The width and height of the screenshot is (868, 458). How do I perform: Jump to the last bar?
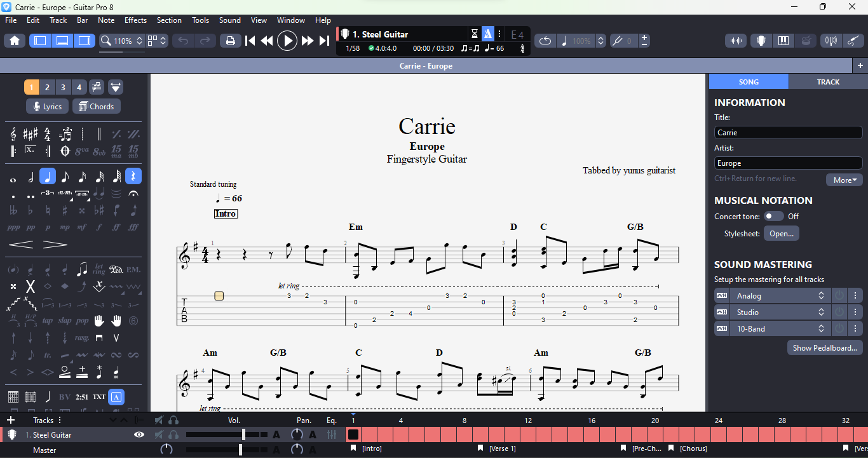coord(324,41)
